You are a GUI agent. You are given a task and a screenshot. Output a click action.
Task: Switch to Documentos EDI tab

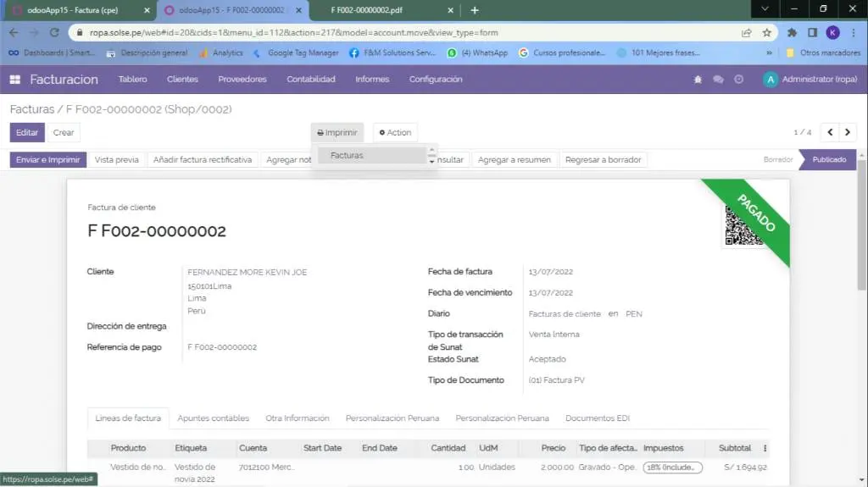[x=597, y=418]
